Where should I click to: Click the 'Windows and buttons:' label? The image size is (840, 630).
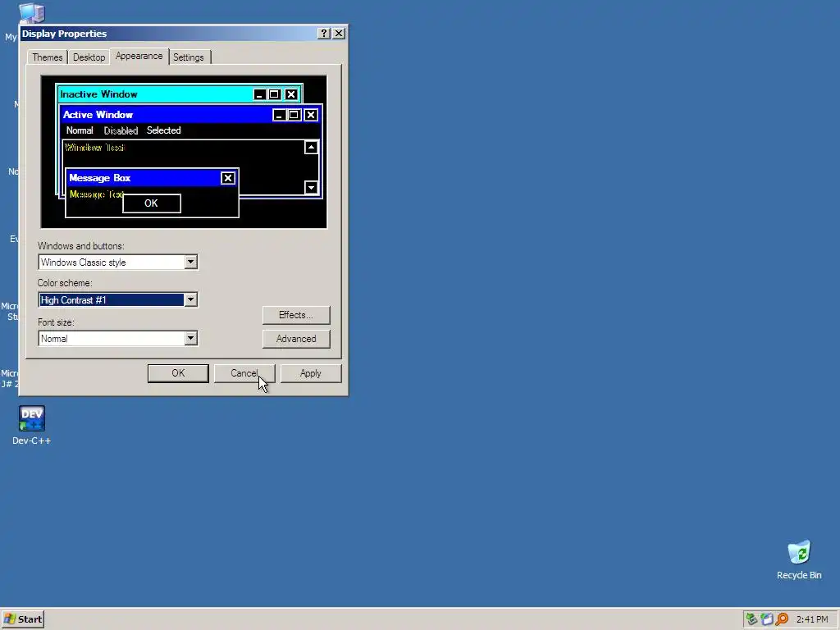(x=81, y=246)
